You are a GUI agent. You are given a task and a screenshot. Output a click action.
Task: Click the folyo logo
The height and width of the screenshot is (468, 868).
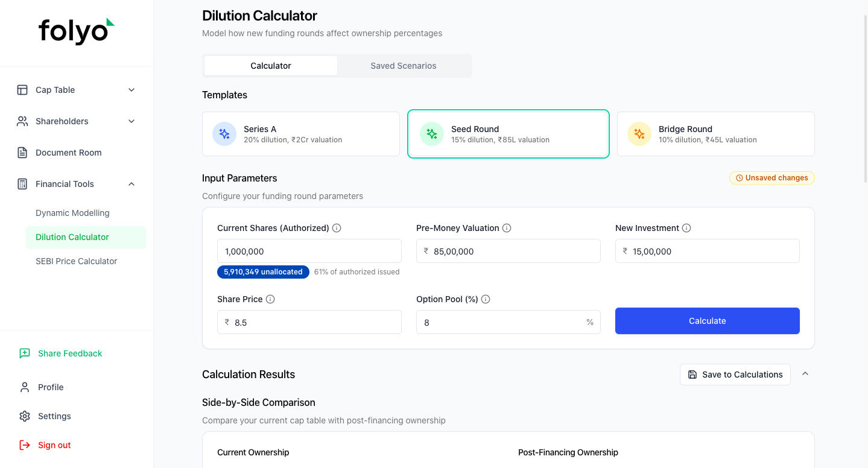77,31
